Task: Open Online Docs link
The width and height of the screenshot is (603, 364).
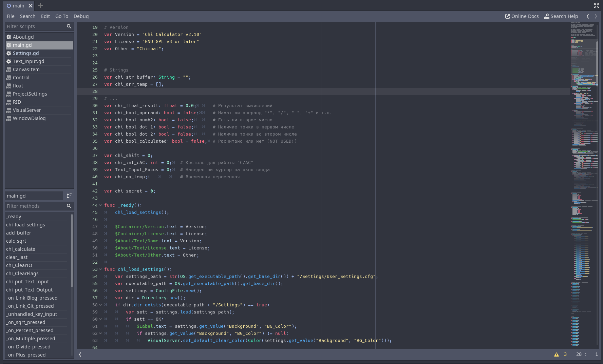Action: [x=522, y=16]
